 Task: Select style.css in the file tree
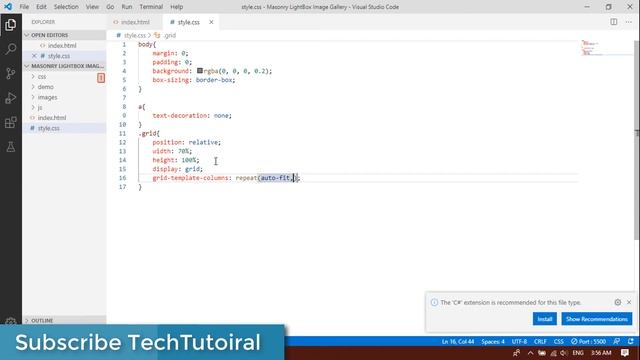(49, 128)
